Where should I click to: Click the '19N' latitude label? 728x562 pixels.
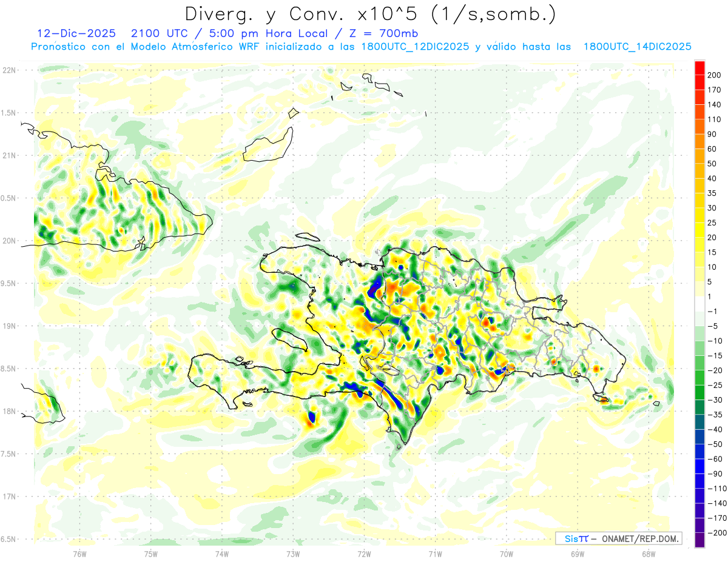pos(9,326)
